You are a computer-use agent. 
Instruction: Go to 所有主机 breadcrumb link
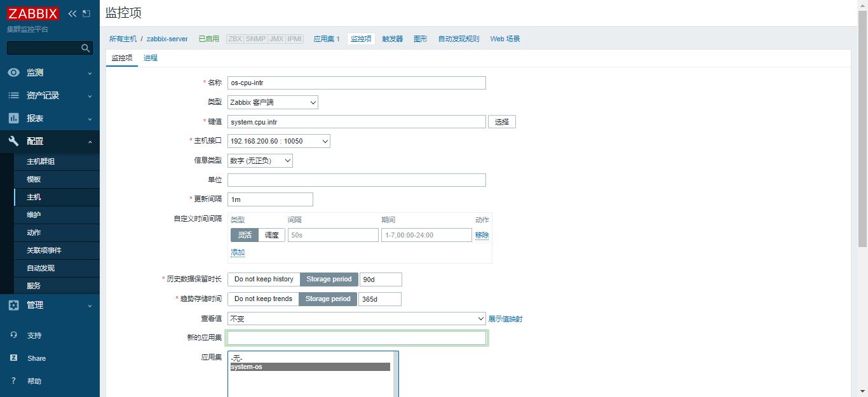point(123,39)
